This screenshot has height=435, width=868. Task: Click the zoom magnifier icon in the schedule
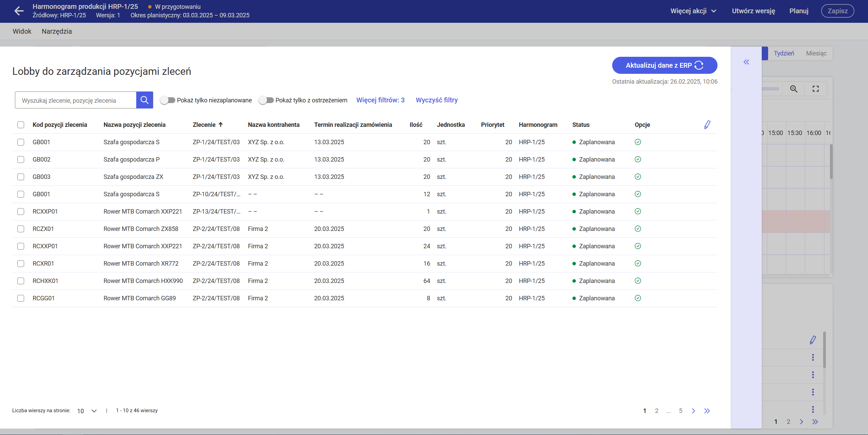[794, 89]
